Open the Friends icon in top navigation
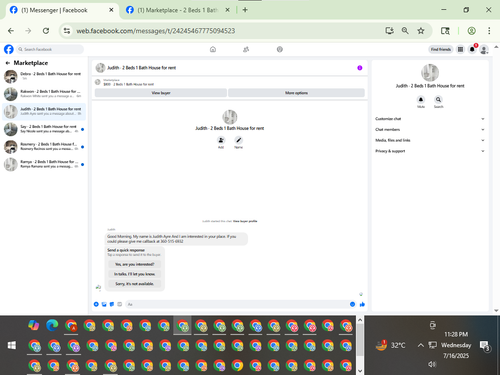 (246, 49)
